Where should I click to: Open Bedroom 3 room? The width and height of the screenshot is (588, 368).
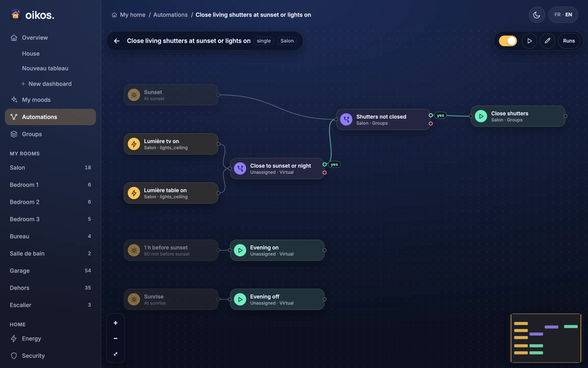50,219
